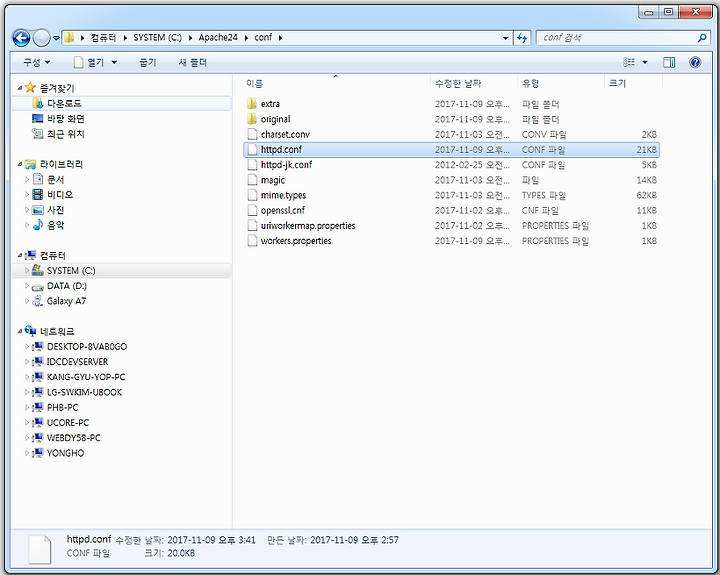Click the extra folder icon
Screen dimensions: 720x575
click(x=252, y=103)
